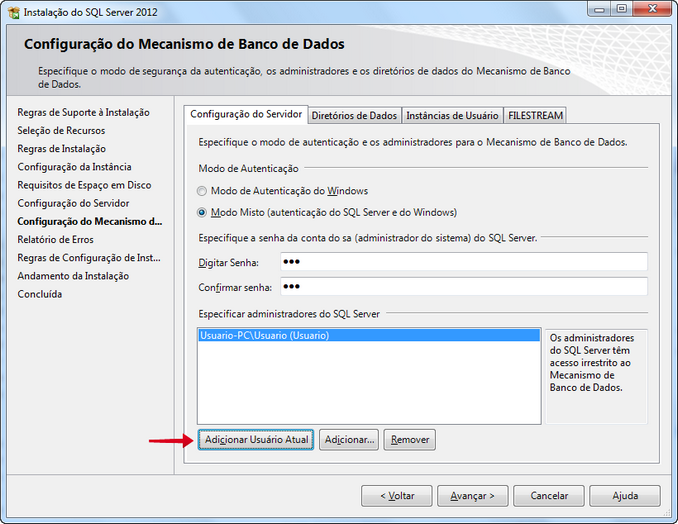Screen dimensions: 678x524
Task: Minimize the SQL Server installer window
Action: click(x=599, y=9)
